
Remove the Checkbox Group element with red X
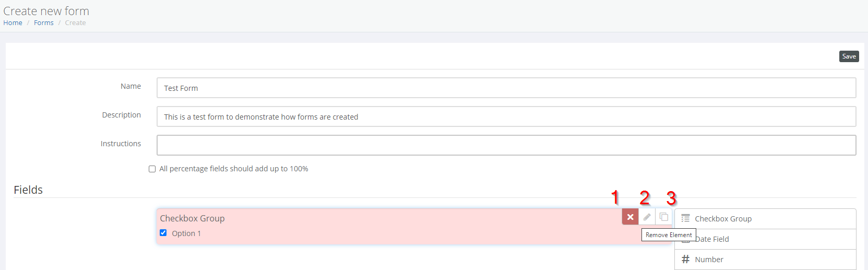(630, 217)
